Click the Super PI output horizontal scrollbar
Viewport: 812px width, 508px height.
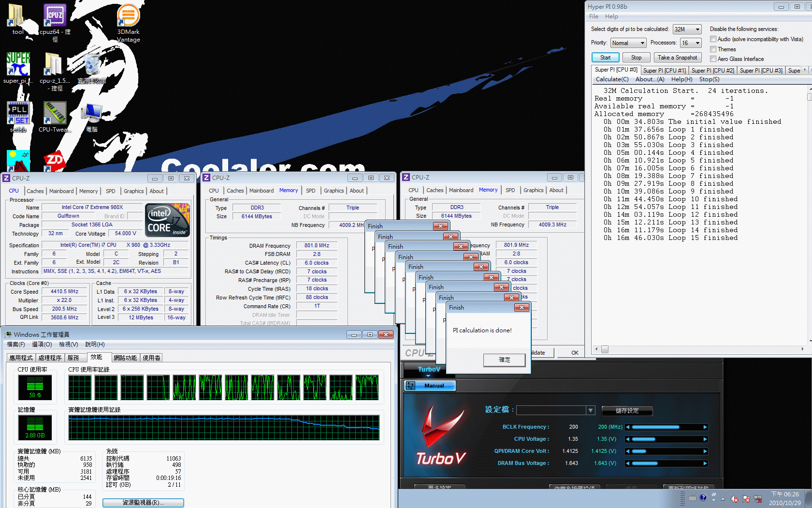point(699,349)
